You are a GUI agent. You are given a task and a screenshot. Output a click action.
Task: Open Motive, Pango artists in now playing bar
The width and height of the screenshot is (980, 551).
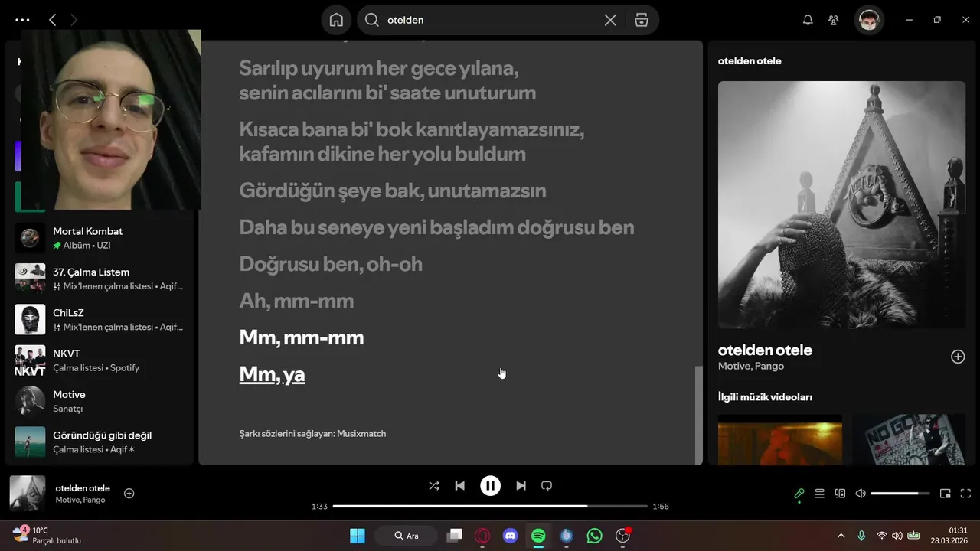80,500
